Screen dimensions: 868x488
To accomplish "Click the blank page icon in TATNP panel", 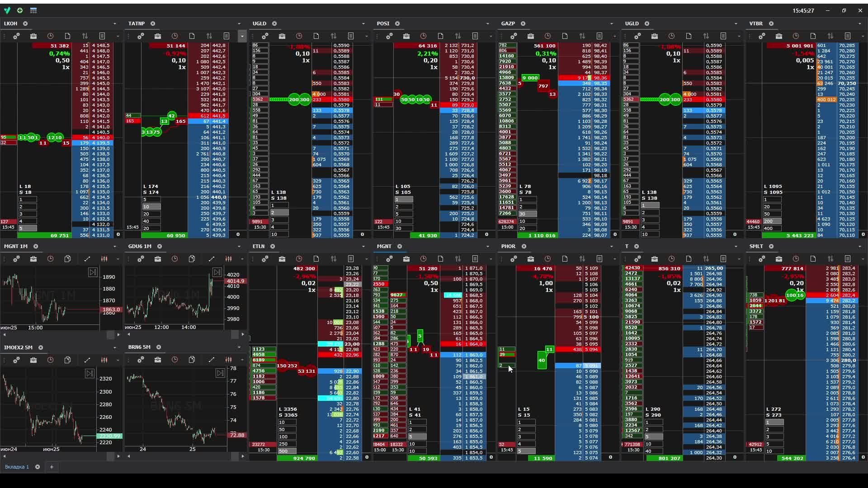I will (x=192, y=36).
